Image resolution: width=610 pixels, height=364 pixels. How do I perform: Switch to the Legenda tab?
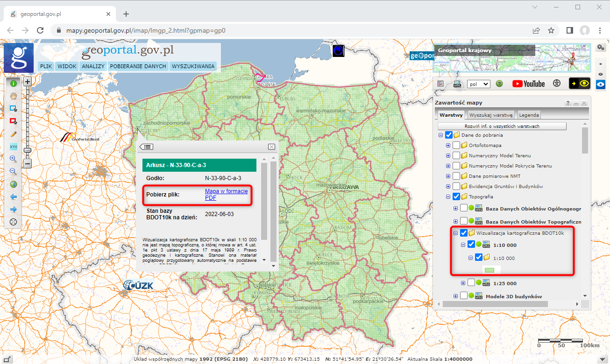point(529,115)
